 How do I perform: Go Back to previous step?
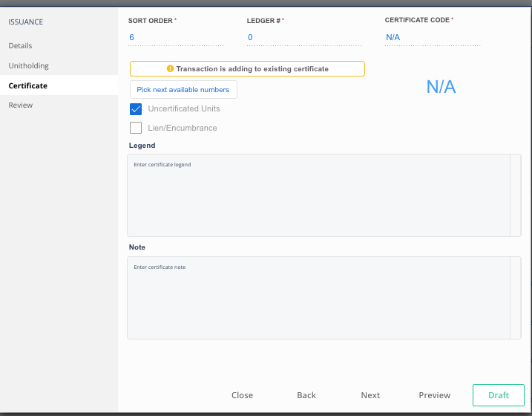tap(306, 395)
